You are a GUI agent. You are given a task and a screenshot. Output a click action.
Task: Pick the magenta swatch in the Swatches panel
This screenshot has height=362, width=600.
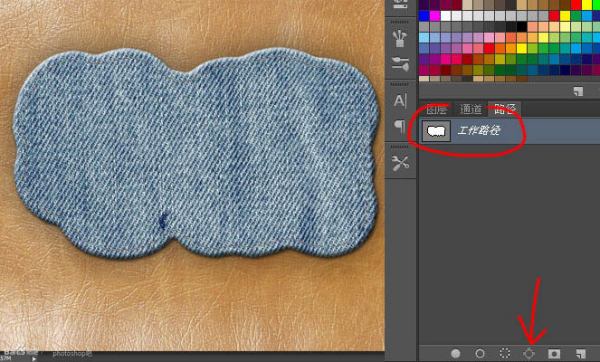[435, 16]
